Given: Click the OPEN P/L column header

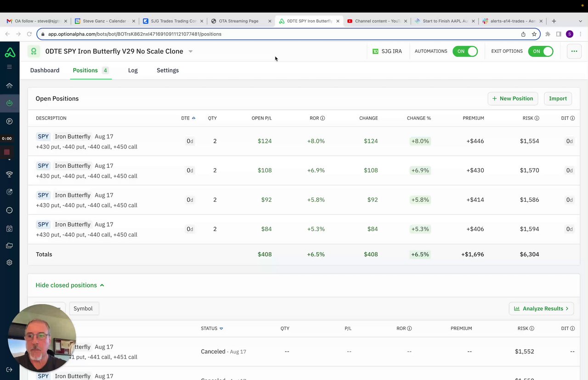Looking at the screenshot, I should pyautogui.click(x=261, y=118).
